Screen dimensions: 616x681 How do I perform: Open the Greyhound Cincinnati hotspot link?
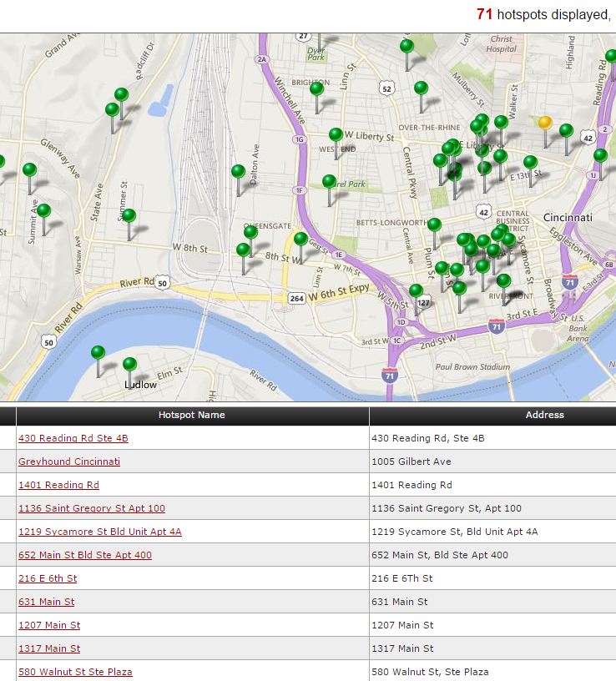[x=69, y=462]
